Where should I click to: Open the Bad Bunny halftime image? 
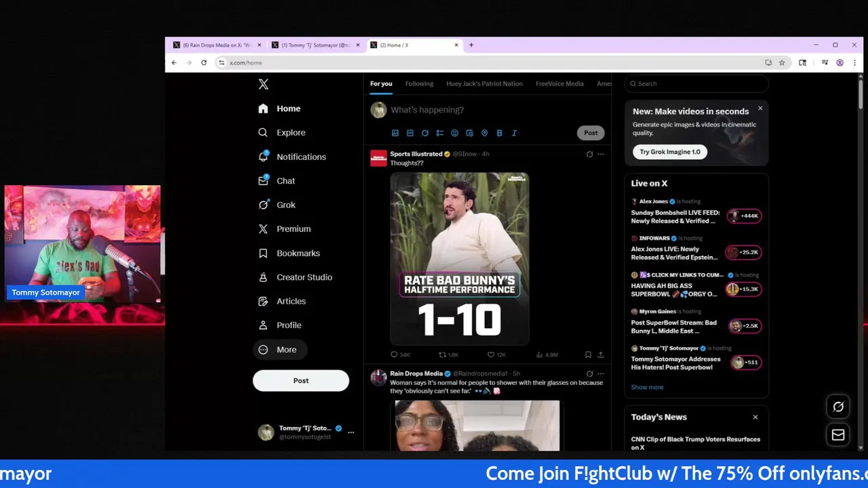(x=460, y=258)
